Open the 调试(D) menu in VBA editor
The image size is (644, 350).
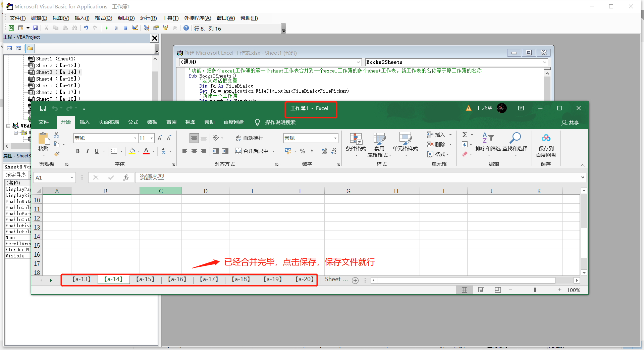[x=126, y=18]
